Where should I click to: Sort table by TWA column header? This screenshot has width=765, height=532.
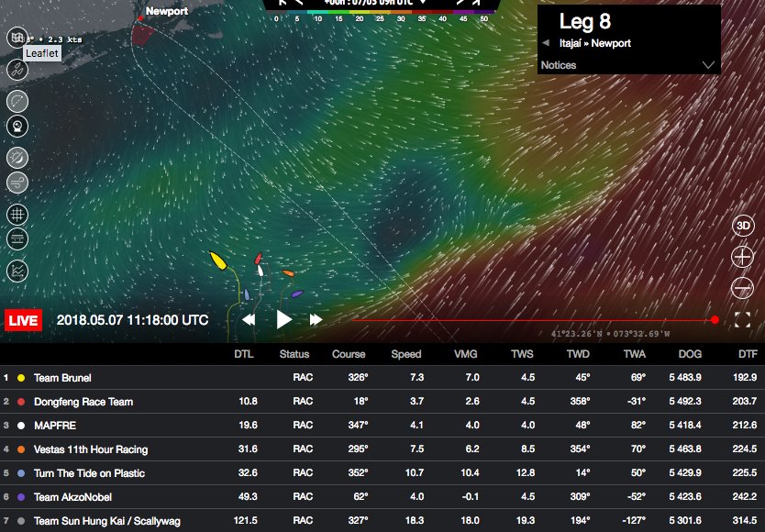pos(634,354)
